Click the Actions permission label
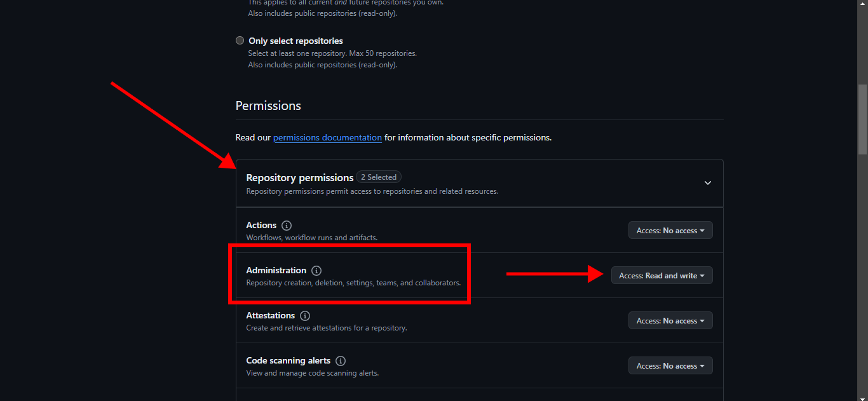This screenshot has width=868, height=401. point(261,226)
